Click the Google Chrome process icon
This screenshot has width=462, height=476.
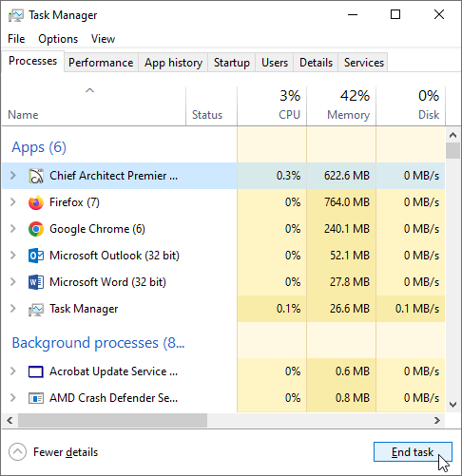point(36,229)
